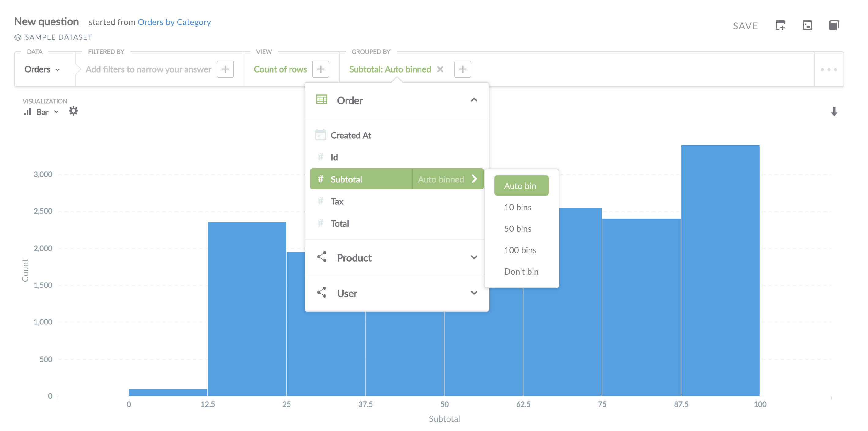Open visualization settings gear icon
868x431 pixels.
tap(73, 111)
